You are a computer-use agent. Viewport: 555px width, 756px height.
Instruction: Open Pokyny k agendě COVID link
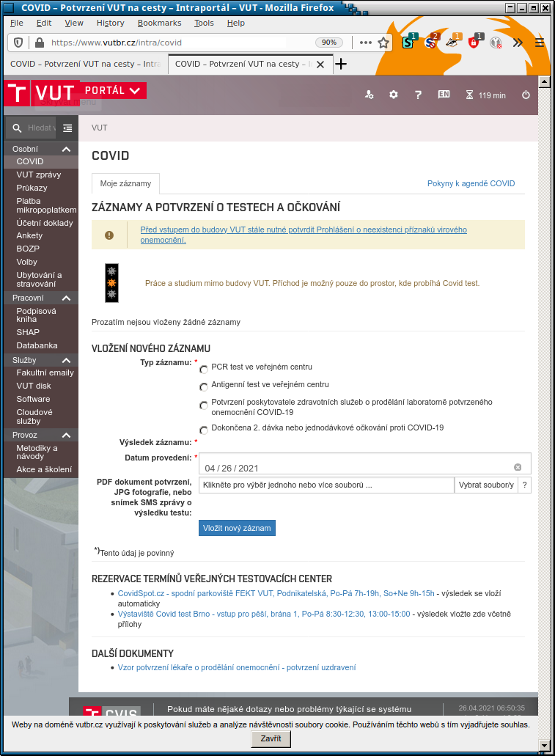(x=471, y=183)
